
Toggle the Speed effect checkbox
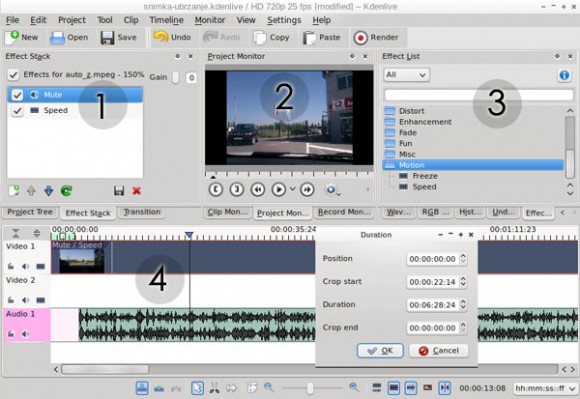pyautogui.click(x=17, y=111)
